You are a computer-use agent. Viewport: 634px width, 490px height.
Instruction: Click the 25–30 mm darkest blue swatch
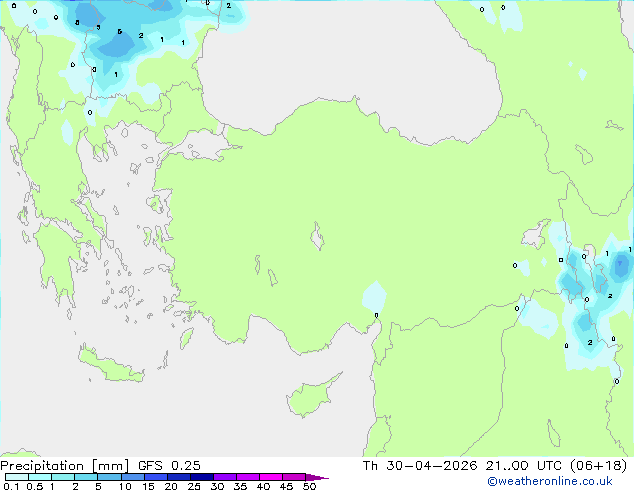pyautogui.click(x=202, y=477)
